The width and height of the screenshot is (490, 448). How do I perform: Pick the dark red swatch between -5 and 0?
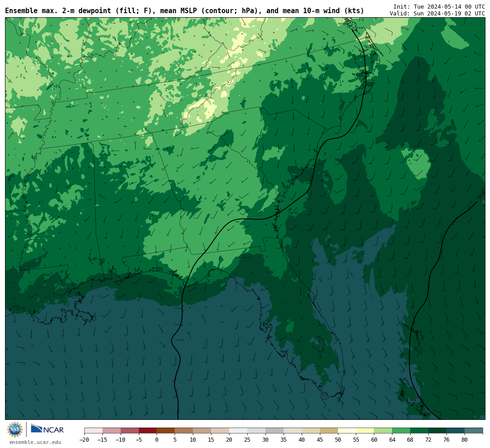[148, 431]
